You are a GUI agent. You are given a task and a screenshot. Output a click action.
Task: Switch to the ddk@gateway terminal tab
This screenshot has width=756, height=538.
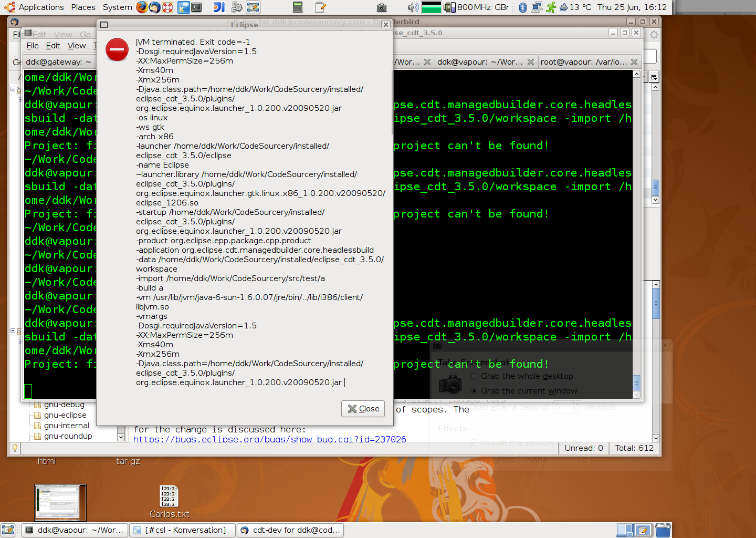(x=59, y=62)
